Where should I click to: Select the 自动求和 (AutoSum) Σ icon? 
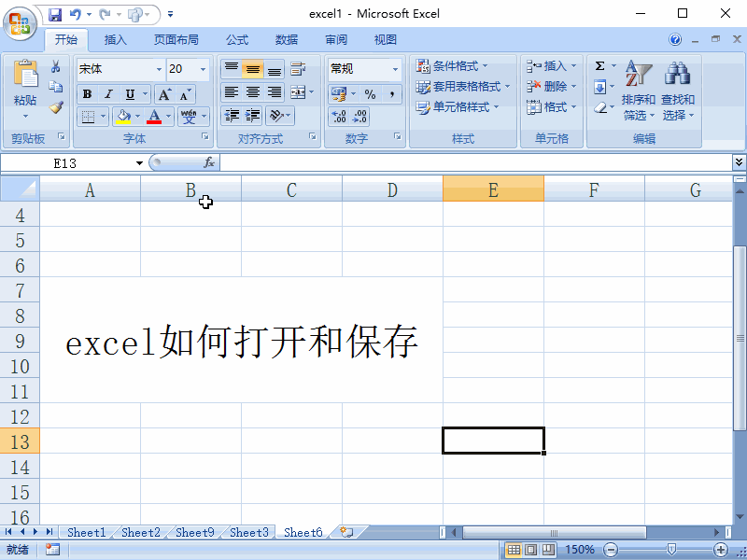click(x=599, y=65)
